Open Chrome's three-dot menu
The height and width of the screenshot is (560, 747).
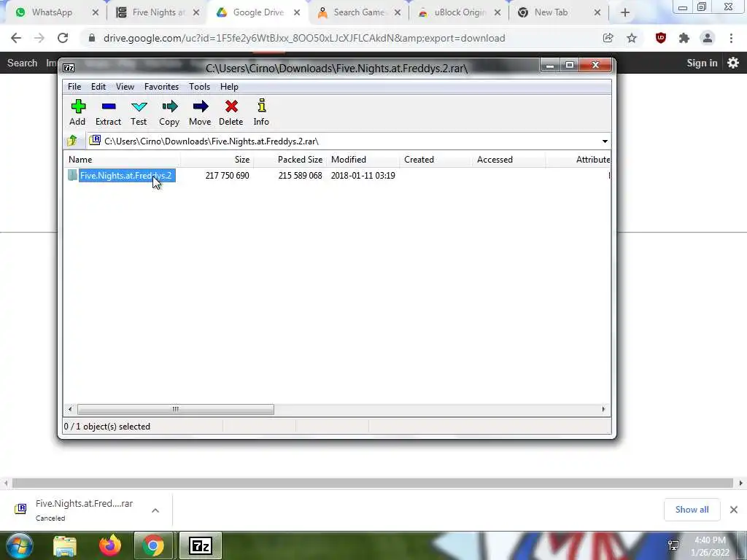click(731, 38)
